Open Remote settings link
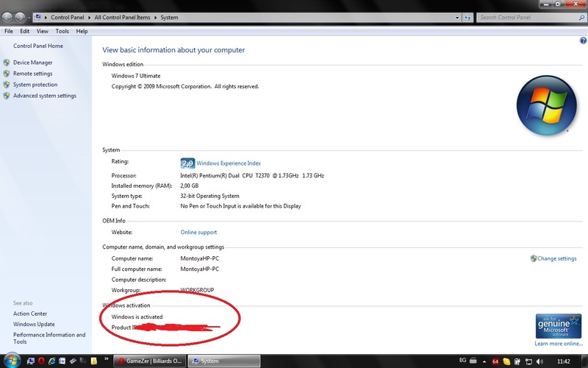This screenshot has width=588, height=368. (x=33, y=74)
